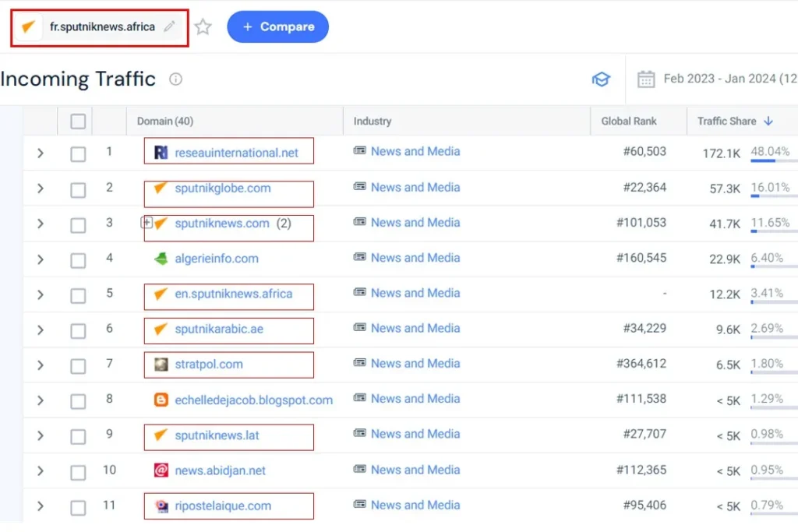This screenshot has height=532, width=798.
Task: Click the pencil edit icon beside fr.sputniknews.africa
Action: pyautogui.click(x=169, y=26)
